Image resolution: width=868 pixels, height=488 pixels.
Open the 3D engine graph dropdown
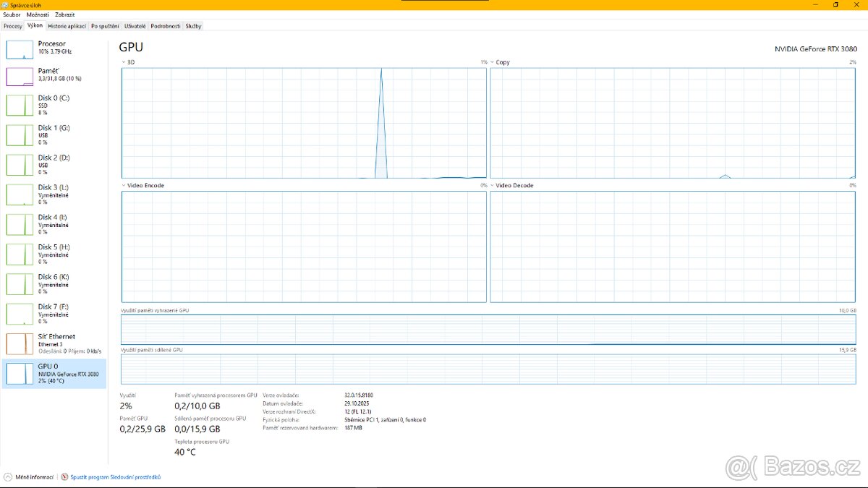(124, 62)
